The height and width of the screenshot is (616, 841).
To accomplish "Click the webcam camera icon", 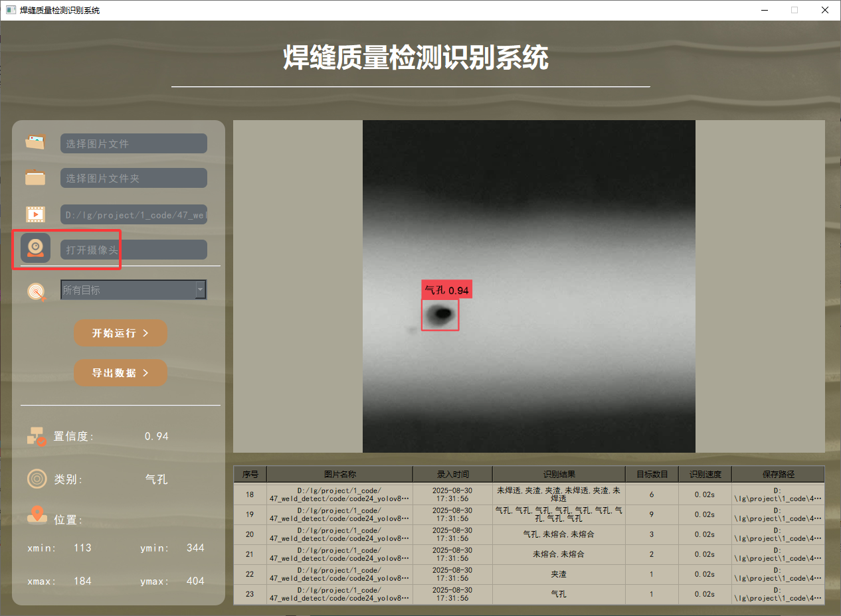I will pos(36,249).
